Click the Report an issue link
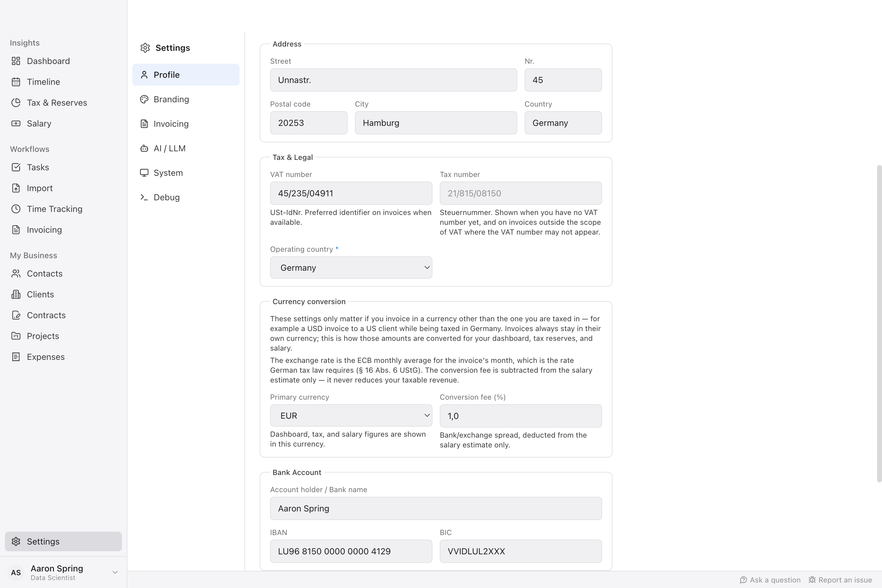The image size is (882, 588). coord(840,580)
